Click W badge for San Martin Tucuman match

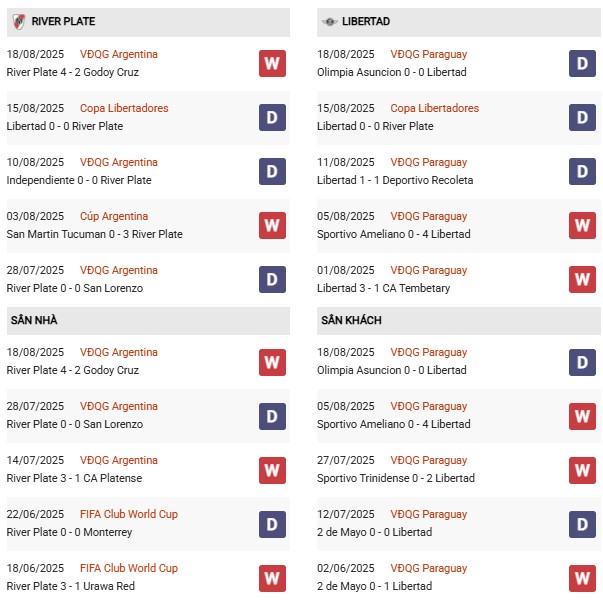tap(272, 226)
